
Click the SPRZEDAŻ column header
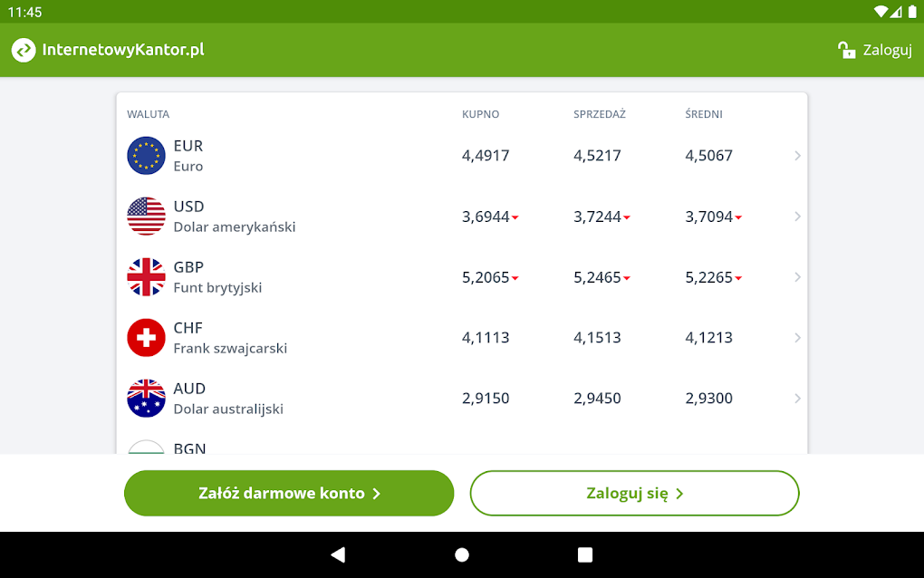pyautogui.click(x=599, y=114)
